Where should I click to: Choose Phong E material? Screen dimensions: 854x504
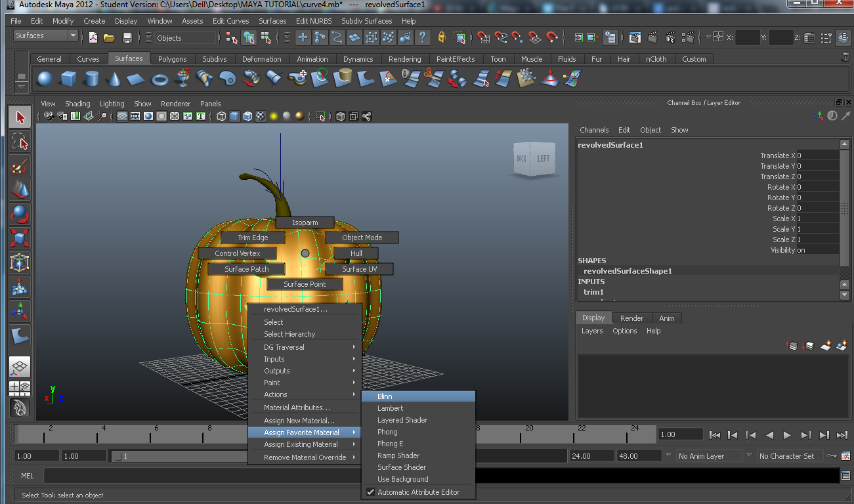tap(418, 444)
